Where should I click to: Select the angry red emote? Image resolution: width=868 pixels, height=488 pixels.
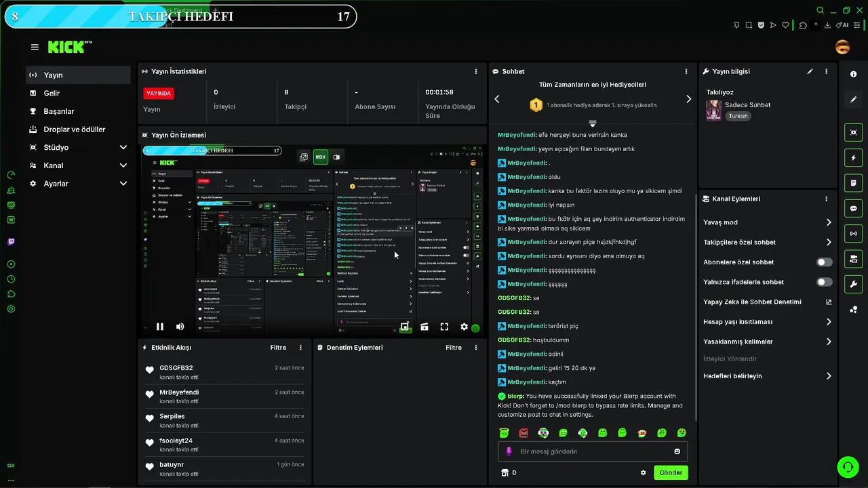(524, 432)
